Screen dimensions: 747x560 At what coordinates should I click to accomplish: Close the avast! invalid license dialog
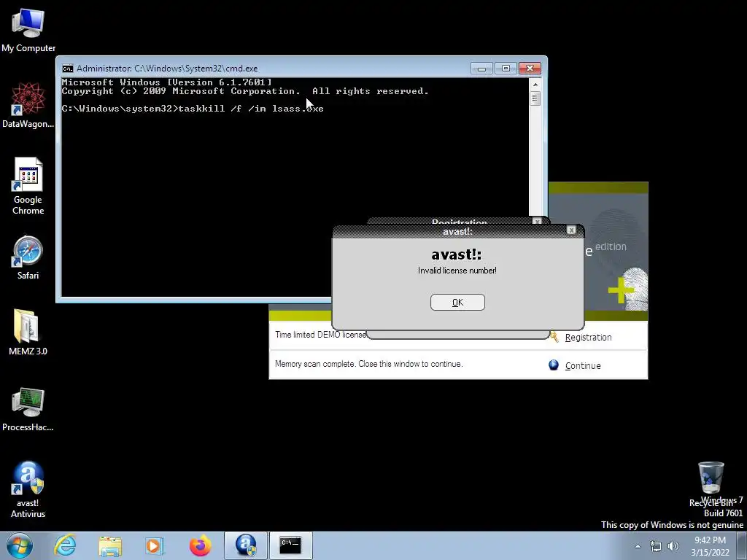coord(571,230)
